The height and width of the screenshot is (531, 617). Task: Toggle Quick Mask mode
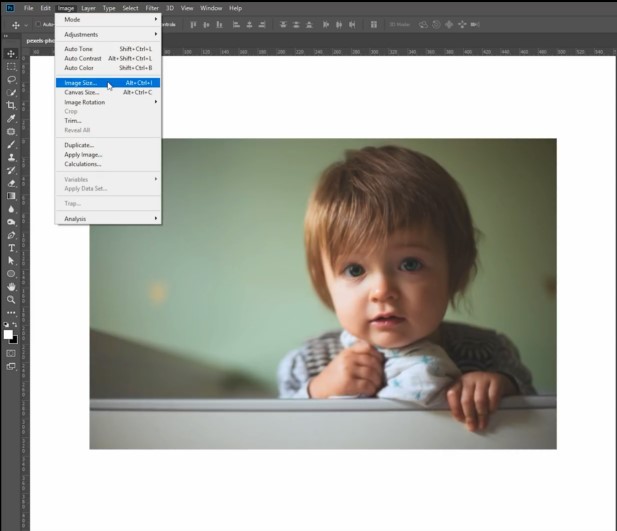(11, 353)
